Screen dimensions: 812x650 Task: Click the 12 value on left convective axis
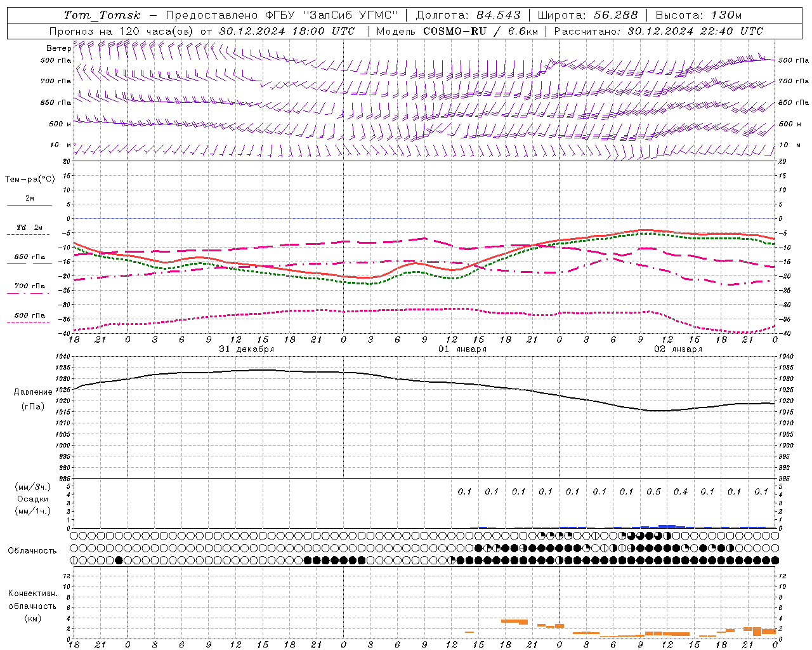67,576
